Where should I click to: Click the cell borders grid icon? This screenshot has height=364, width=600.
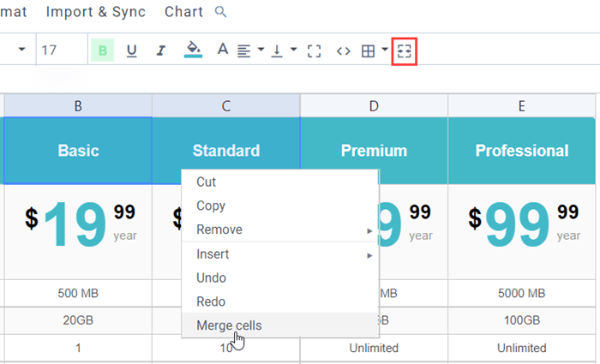tap(369, 51)
